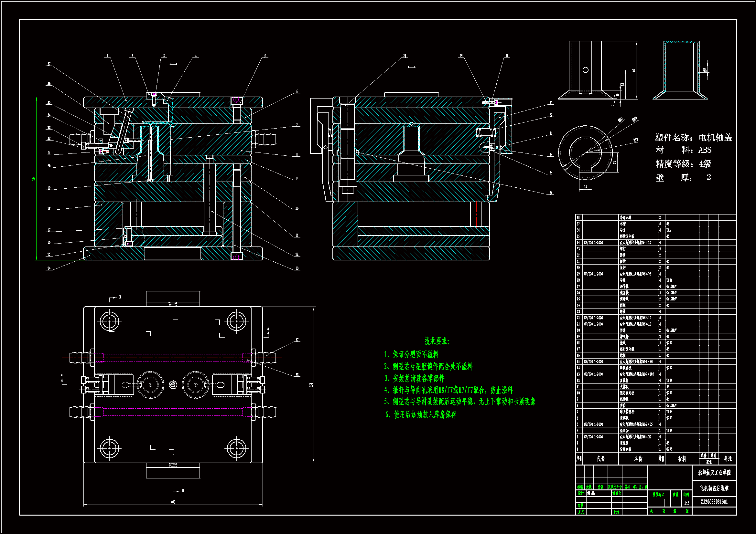Select the 塑件名称：电机轴盖 annotation

pyautogui.click(x=693, y=138)
